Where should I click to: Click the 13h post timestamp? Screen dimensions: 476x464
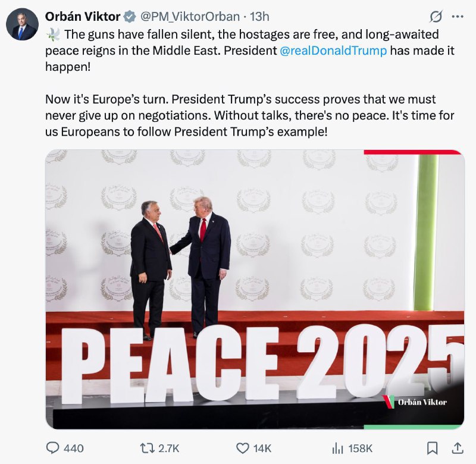click(x=259, y=17)
